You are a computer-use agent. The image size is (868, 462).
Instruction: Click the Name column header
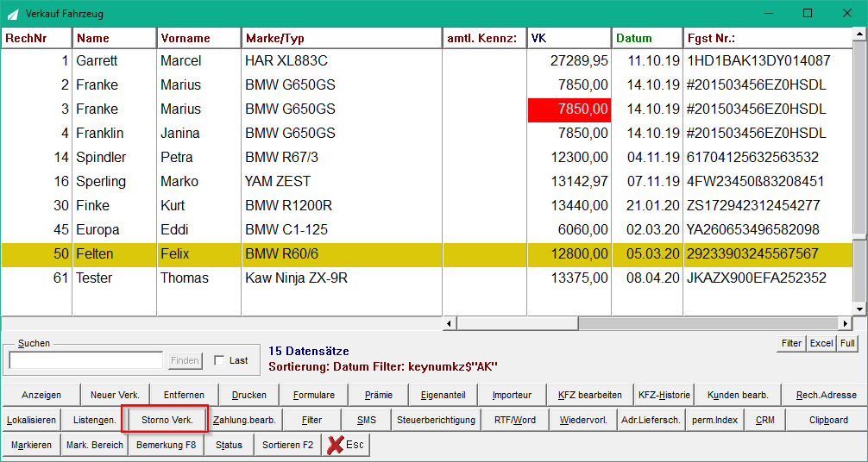pyautogui.click(x=115, y=38)
